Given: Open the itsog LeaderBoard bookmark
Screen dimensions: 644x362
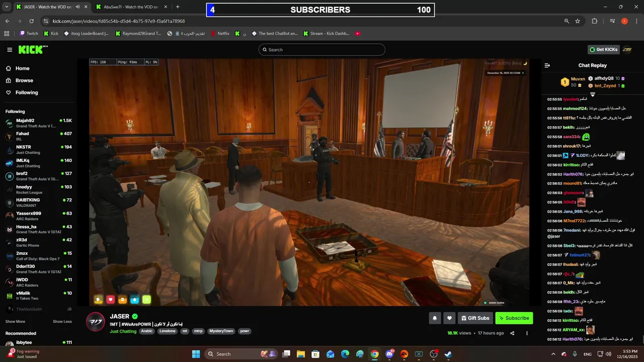Looking at the screenshot, I should (86, 34).
